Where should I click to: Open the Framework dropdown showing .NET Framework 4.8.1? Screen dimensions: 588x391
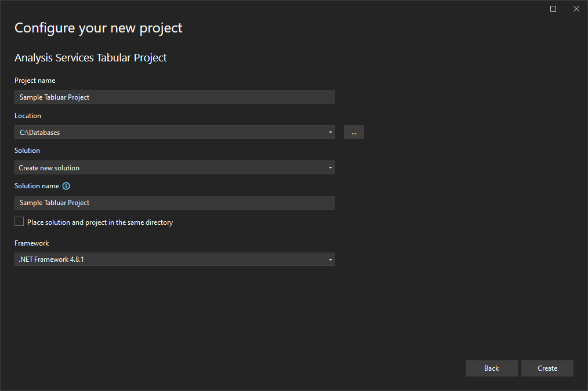[330, 259]
